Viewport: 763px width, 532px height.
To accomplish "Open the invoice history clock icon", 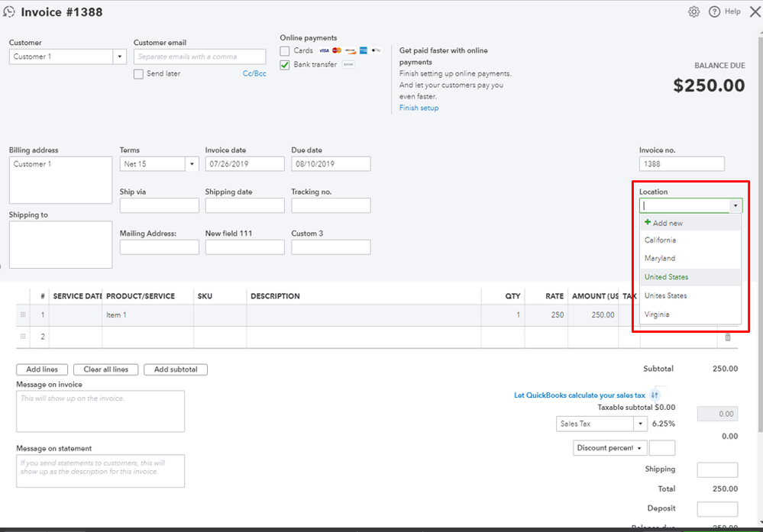I will click(8, 11).
